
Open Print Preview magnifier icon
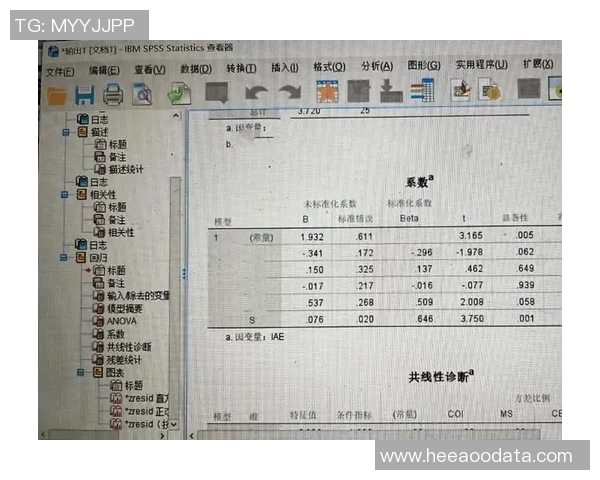tap(142, 94)
